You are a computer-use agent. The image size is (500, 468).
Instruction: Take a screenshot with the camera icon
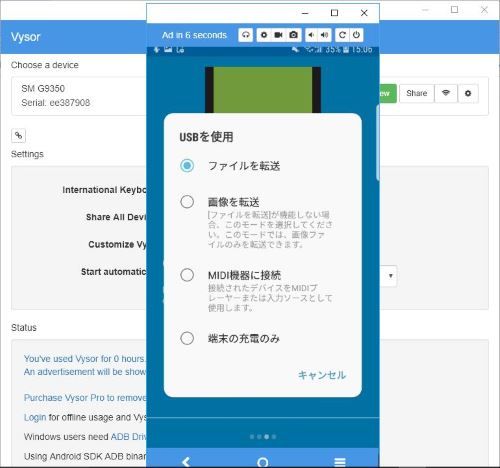(x=293, y=35)
